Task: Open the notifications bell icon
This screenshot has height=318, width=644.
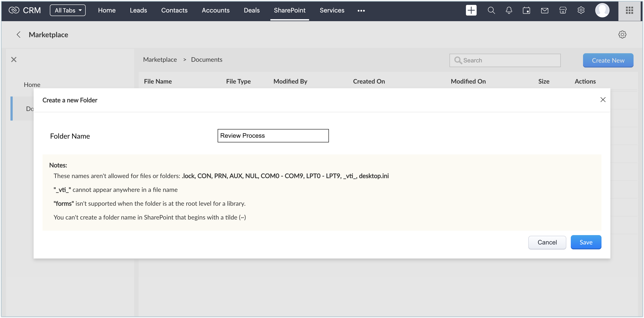Action: 509,10
